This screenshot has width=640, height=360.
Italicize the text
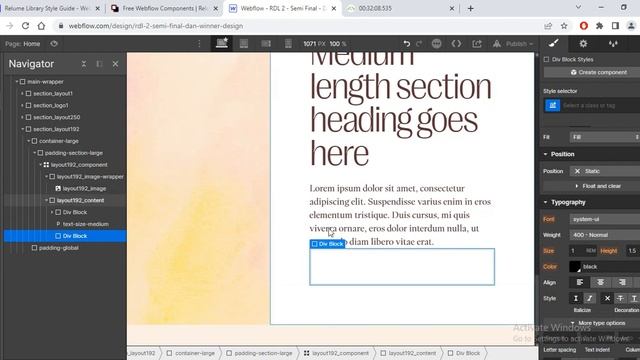(589, 298)
